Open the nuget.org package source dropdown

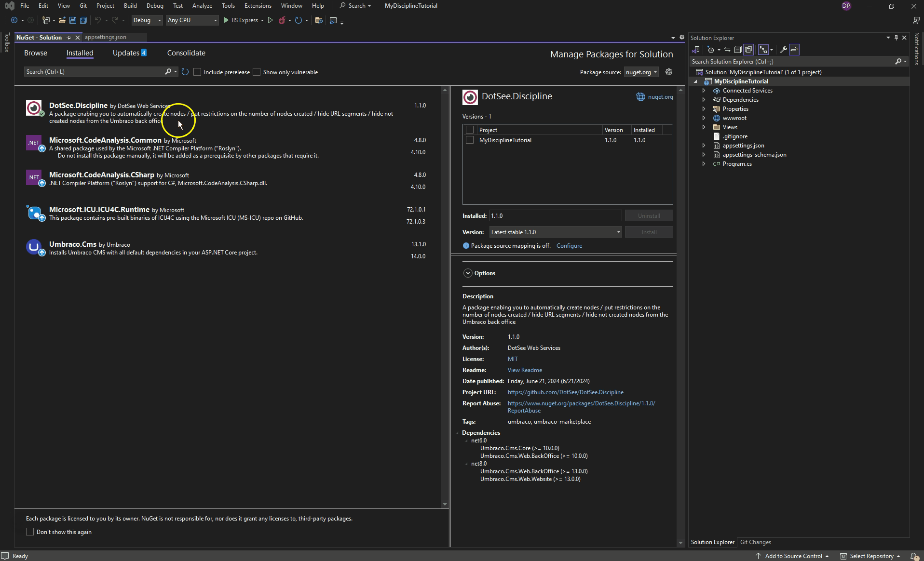[x=641, y=72]
